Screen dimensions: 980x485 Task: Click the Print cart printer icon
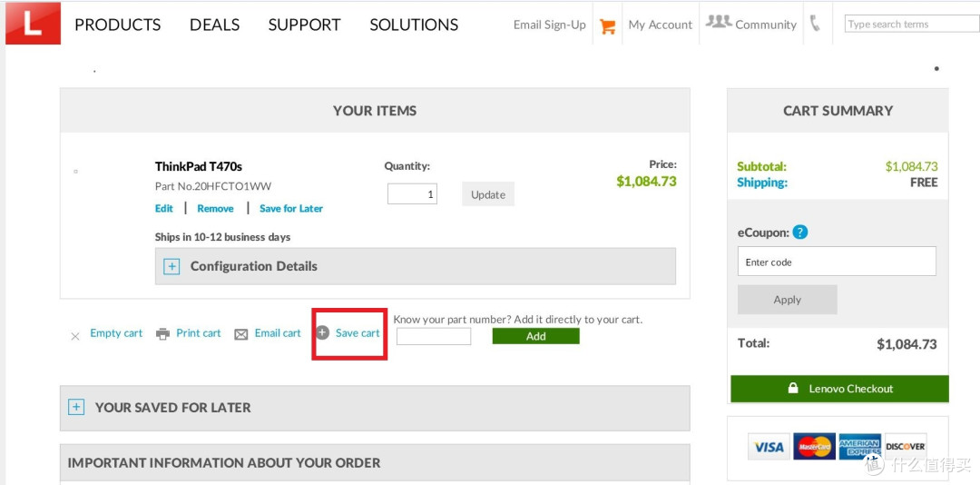click(162, 334)
